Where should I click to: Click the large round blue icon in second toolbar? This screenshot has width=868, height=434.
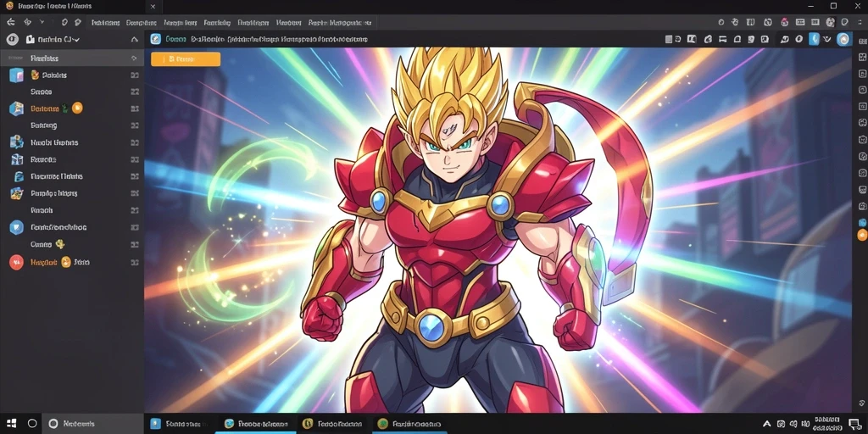pyautogui.click(x=843, y=39)
